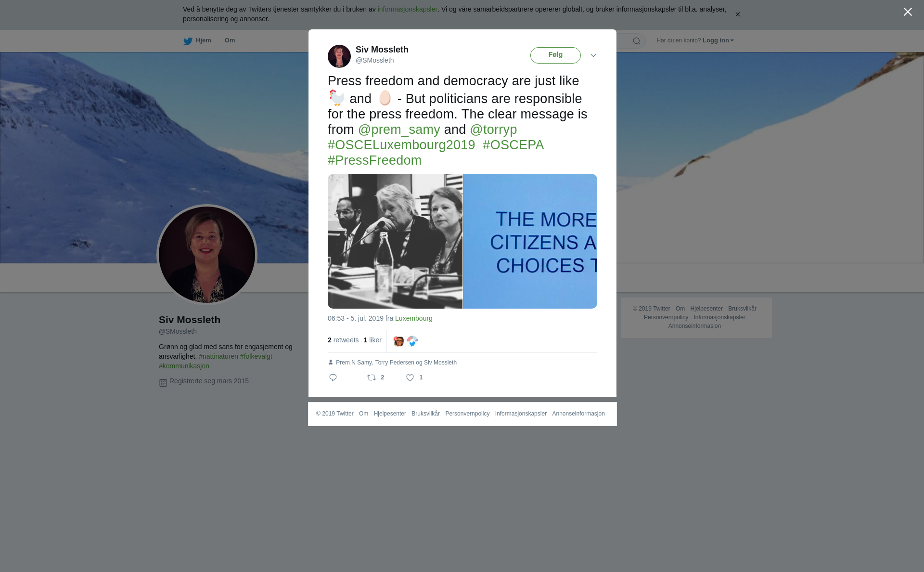This screenshot has width=924, height=572.
Task: Expand the tweet options chevron next to Følg
Action: (593, 55)
